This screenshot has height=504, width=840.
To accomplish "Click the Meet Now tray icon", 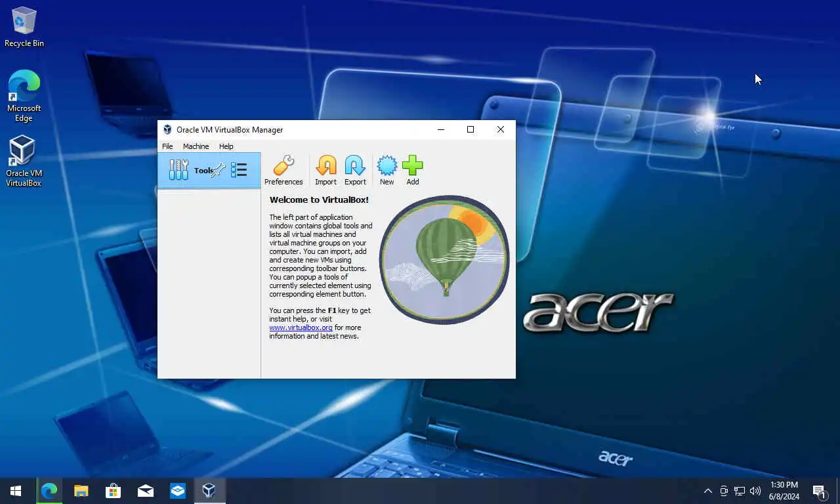I will [x=724, y=491].
